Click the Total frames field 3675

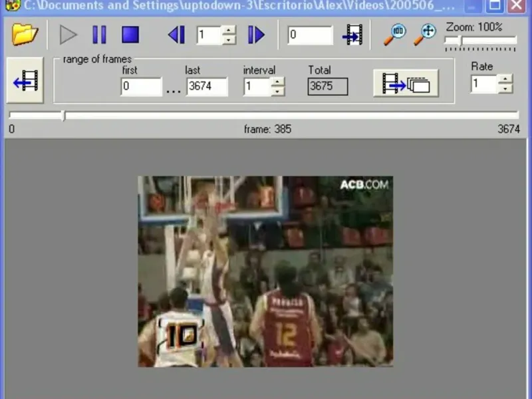pos(328,86)
